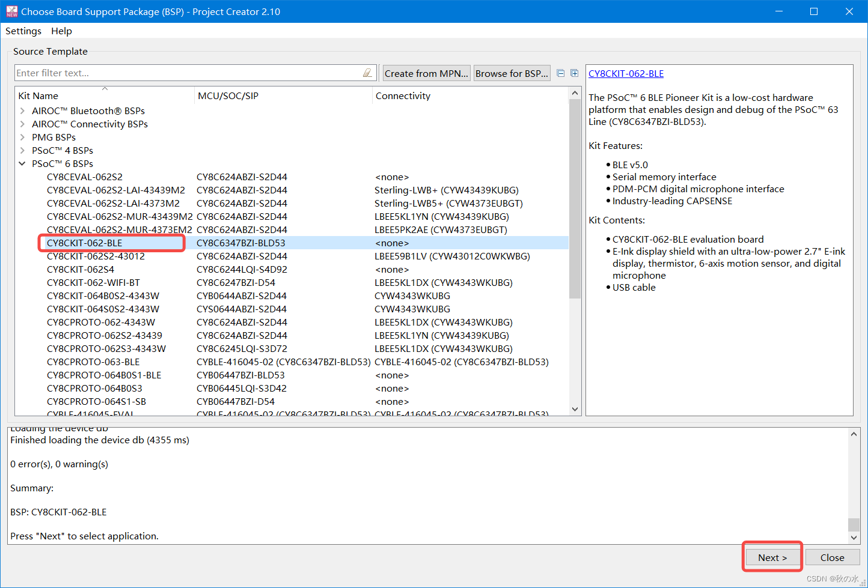Click Sterling-LWB5+ (CYW4373EUBGT) connectivity cell
Image resolution: width=868 pixels, height=588 pixels.
click(x=448, y=203)
